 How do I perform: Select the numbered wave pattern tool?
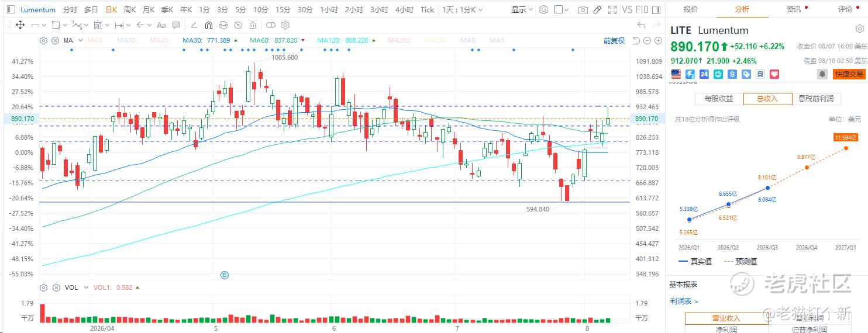tap(77, 25)
